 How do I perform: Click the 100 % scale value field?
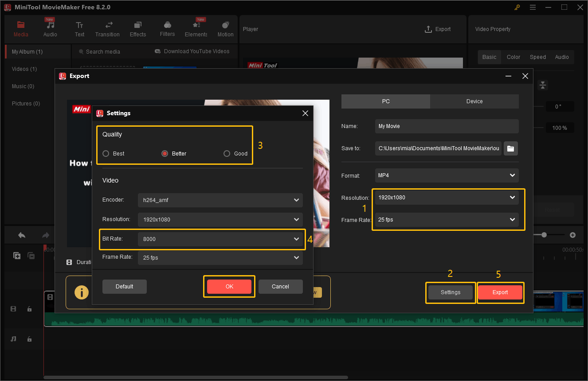[559, 128]
